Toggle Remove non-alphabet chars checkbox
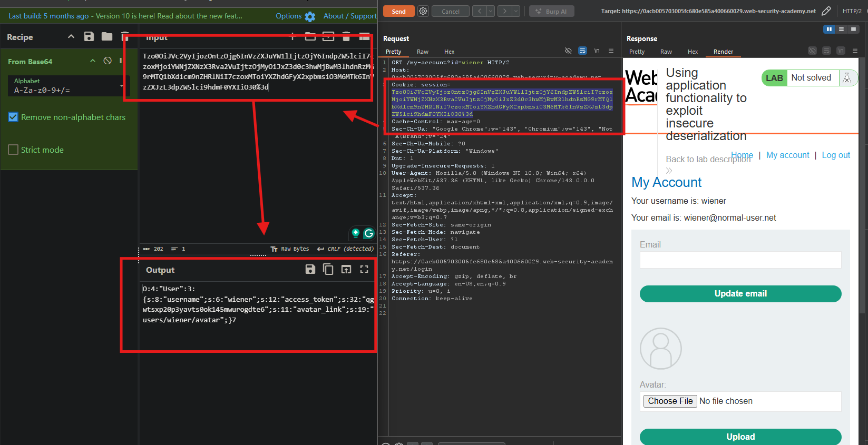 pos(13,117)
